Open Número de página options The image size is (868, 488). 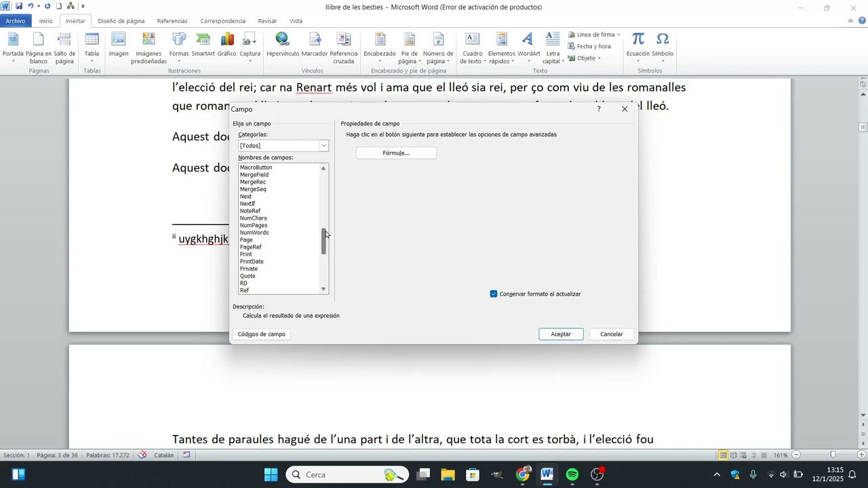438,47
